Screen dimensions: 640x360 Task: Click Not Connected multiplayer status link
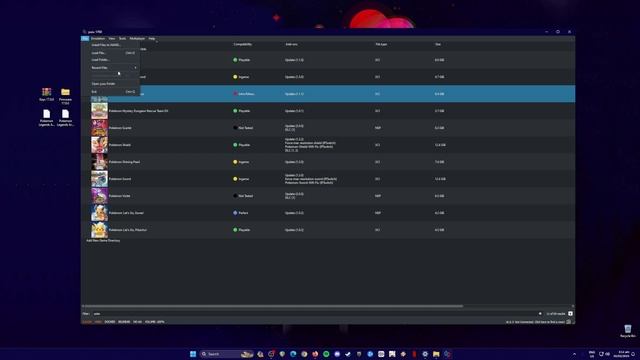coord(535,322)
